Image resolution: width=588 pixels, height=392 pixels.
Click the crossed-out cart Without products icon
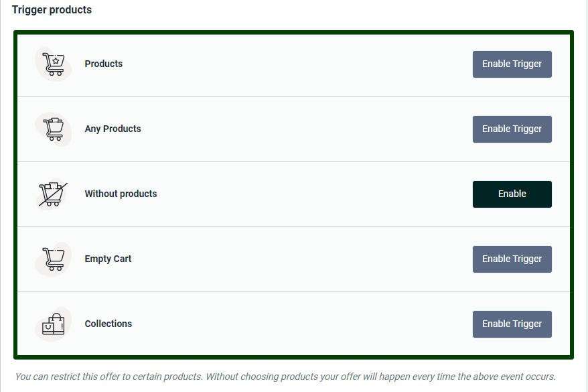(53, 194)
